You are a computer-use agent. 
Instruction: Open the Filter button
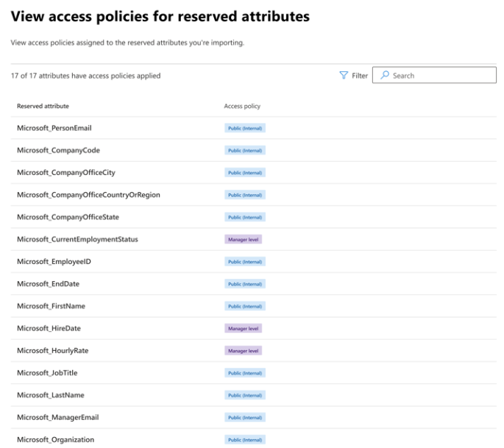tap(353, 76)
